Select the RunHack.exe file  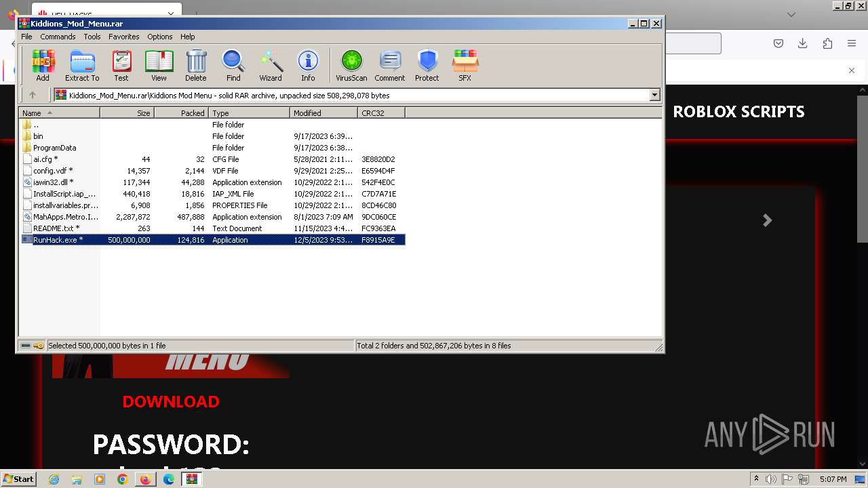pos(213,240)
